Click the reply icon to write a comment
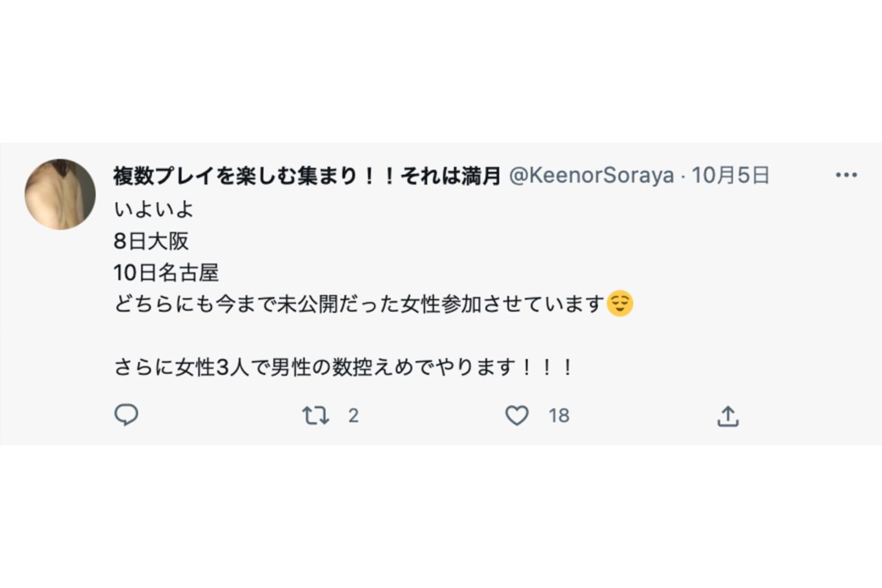882x588 pixels. [x=127, y=415]
